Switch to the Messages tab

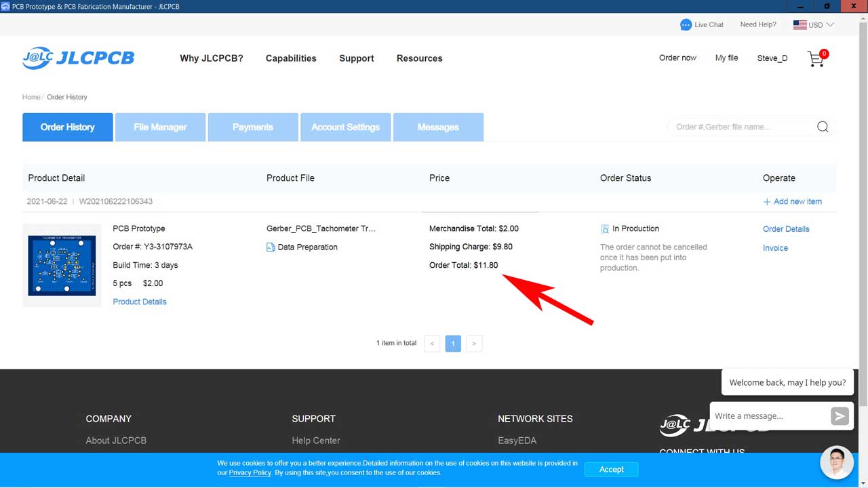438,127
